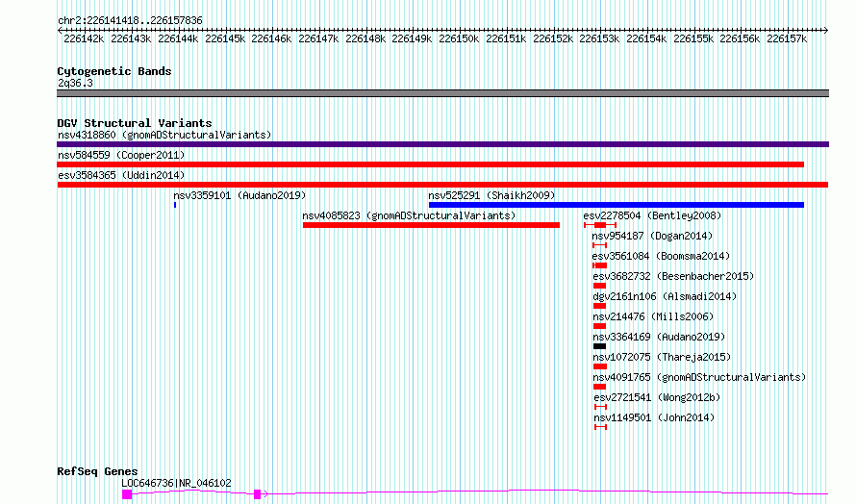Open the nsv954187 (Dogan2014) label
Screen dimensions: 856x504
point(652,236)
